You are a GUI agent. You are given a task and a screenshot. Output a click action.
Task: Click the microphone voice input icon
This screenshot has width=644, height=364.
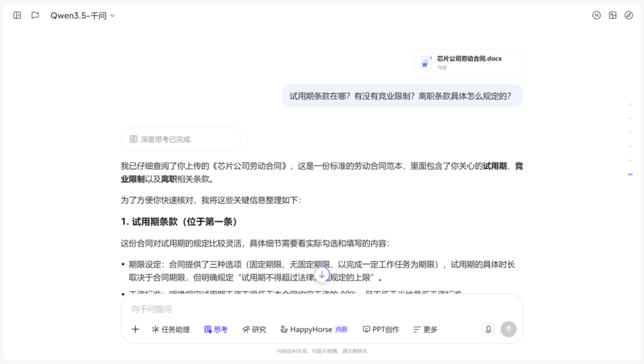tap(488, 329)
